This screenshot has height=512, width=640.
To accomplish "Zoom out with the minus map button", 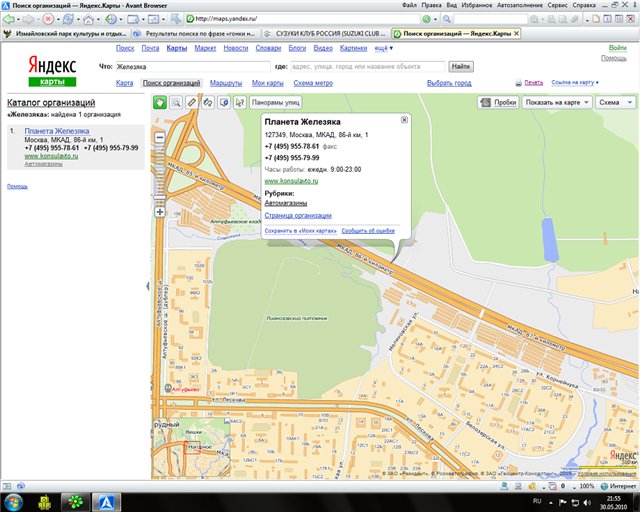I will click(x=160, y=138).
